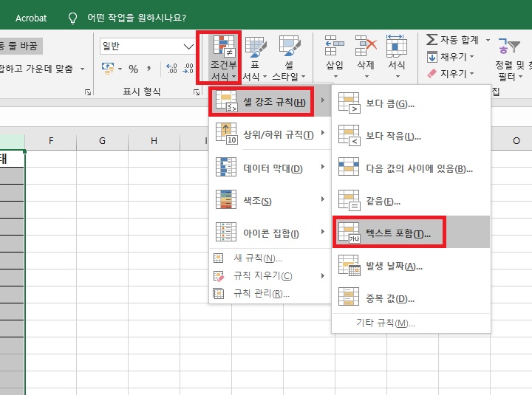Toggle 줄 바꿈 wrap text
Viewport: 532px width, 395px height.
(21, 46)
